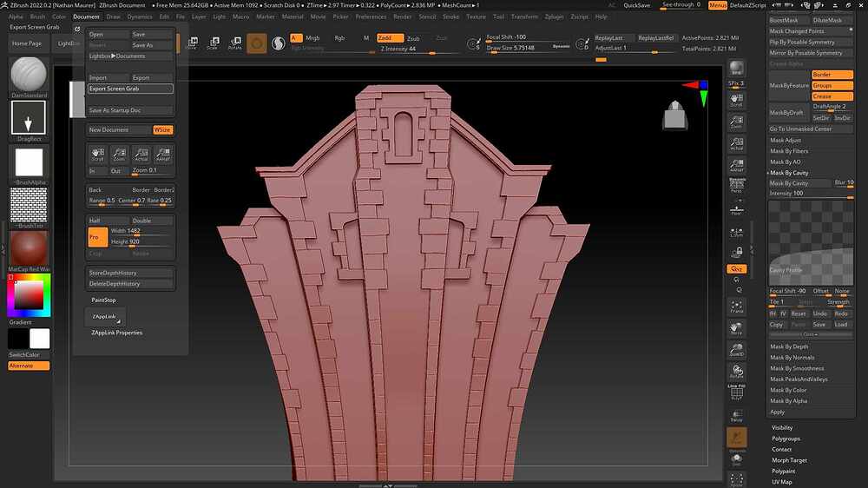Click the Scroll icon in Document panel
Screen dimensions: 868x488
pos(97,154)
